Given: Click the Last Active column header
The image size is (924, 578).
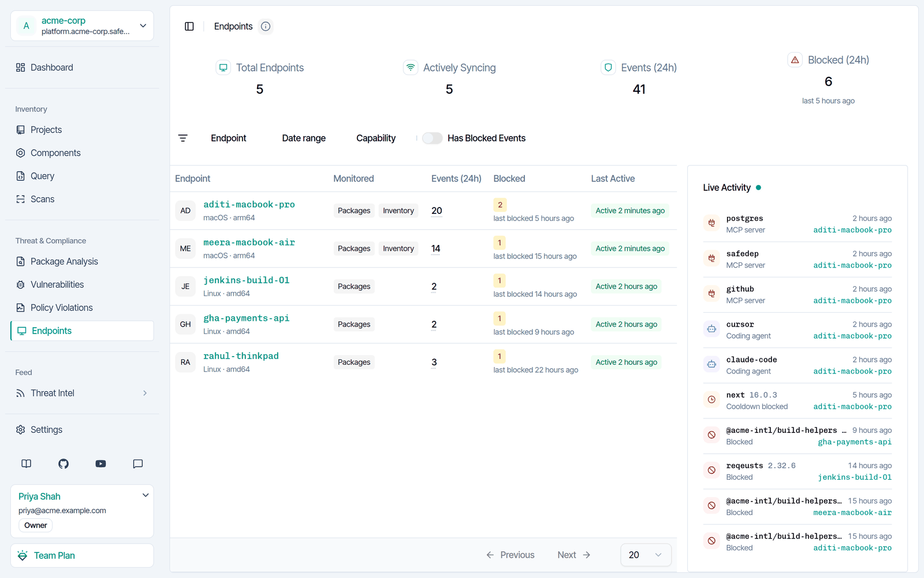Looking at the screenshot, I should 613,179.
